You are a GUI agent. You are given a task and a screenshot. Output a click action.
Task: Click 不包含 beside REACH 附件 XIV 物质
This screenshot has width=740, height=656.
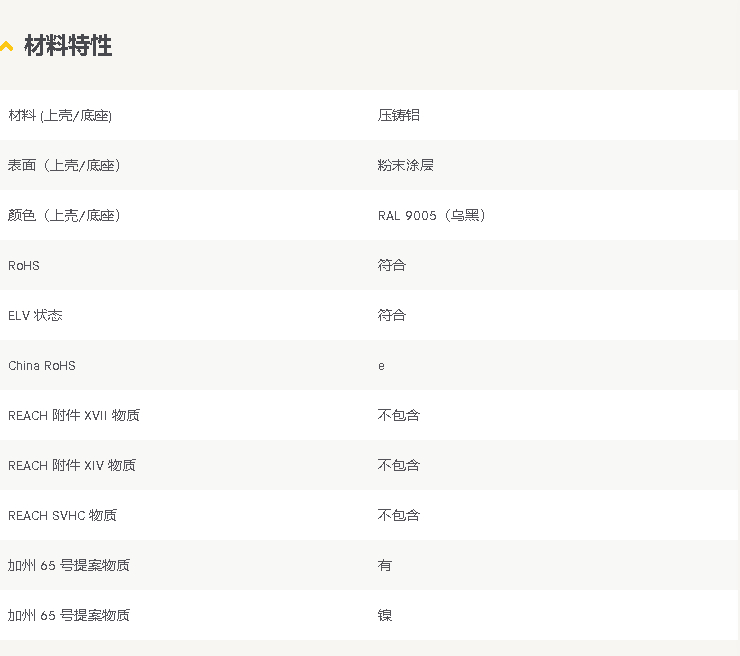click(399, 465)
